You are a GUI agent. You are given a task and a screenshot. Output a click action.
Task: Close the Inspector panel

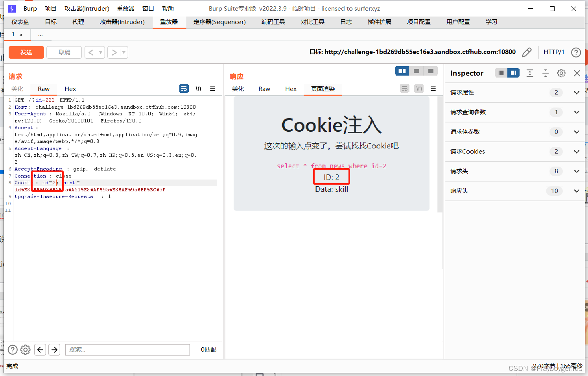pos(577,73)
